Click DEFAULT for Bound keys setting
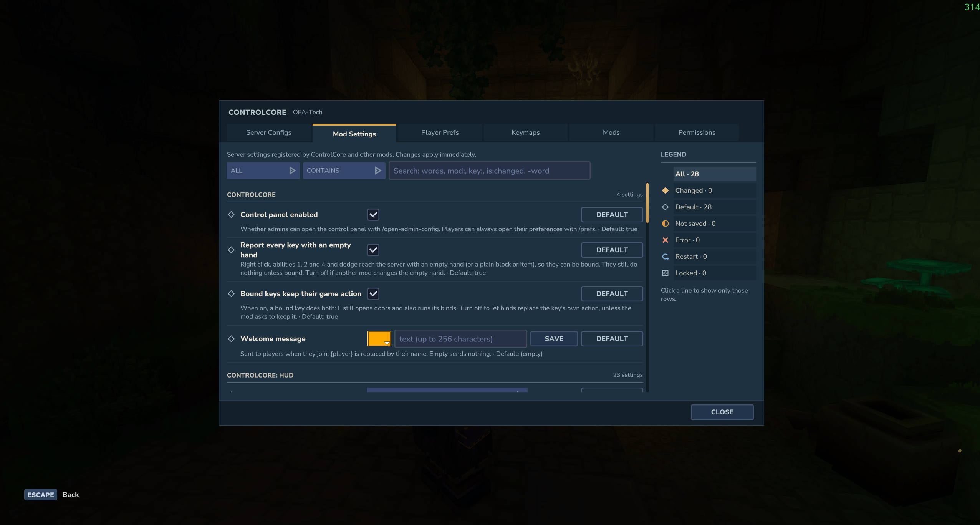 612,294
